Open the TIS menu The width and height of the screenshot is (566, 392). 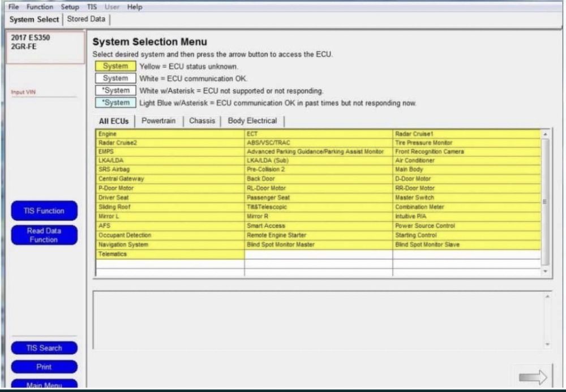coord(92,7)
